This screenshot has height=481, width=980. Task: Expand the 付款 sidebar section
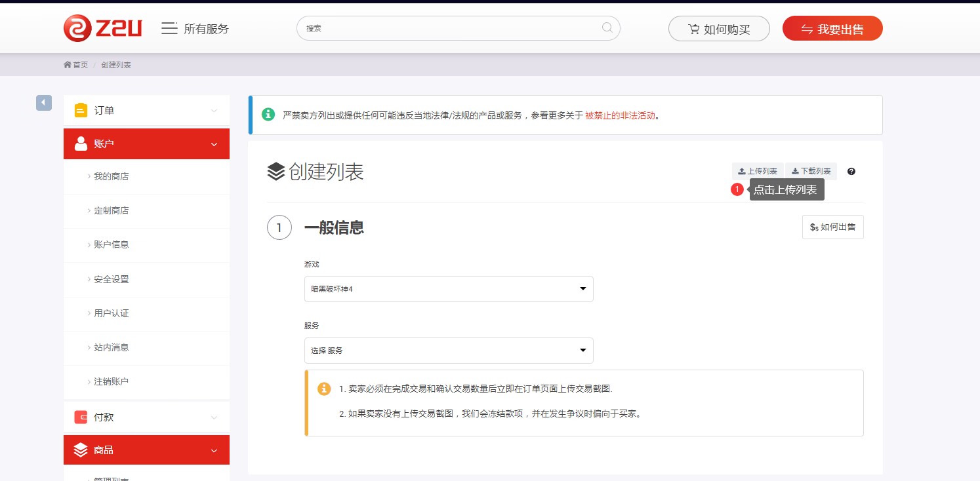pos(146,417)
